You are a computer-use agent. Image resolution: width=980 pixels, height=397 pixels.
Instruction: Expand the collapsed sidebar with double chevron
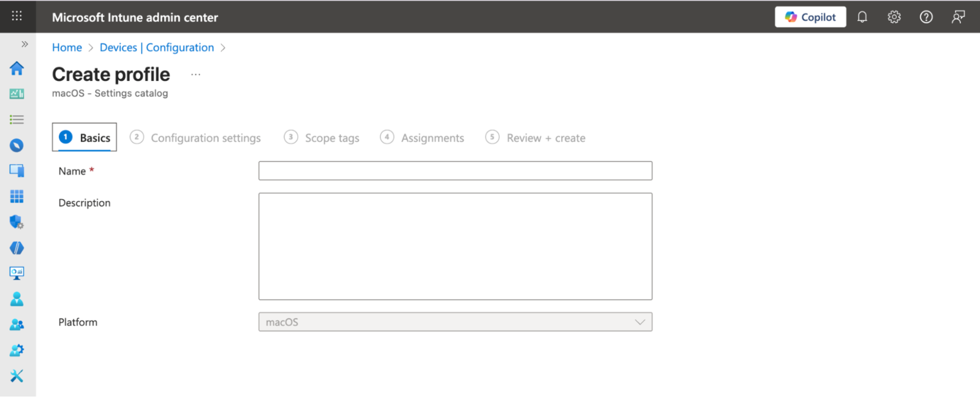click(24, 44)
